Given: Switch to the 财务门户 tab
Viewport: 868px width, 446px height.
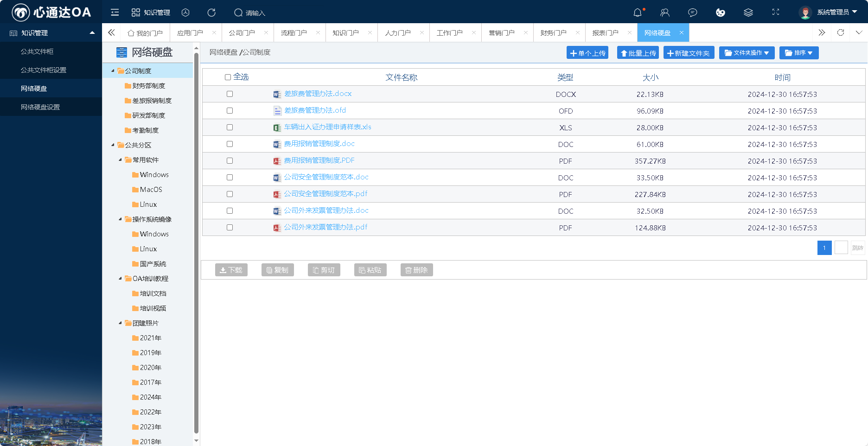Looking at the screenshot, I should (553, 33).
